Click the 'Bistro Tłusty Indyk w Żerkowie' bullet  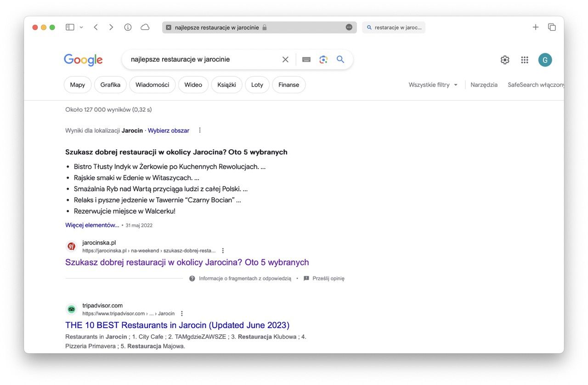coord(170,167)
